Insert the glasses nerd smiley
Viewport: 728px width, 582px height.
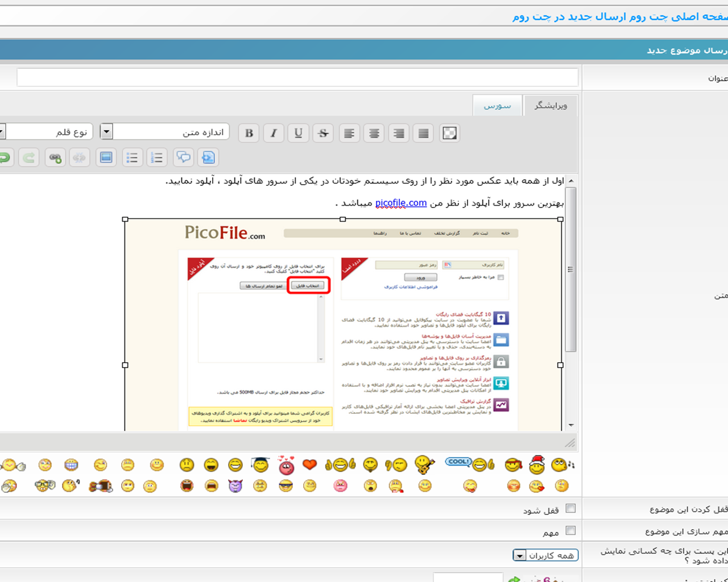(x=45, y=485)
